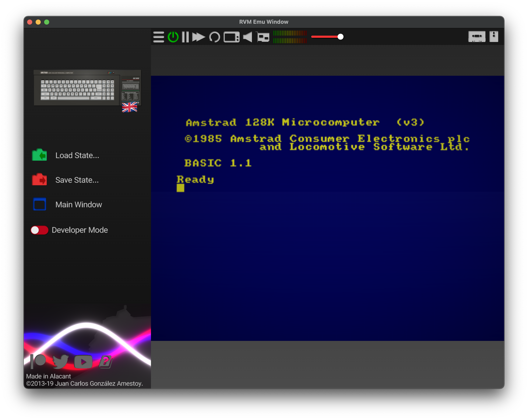Click the UK flag language icon

point(130,107)
